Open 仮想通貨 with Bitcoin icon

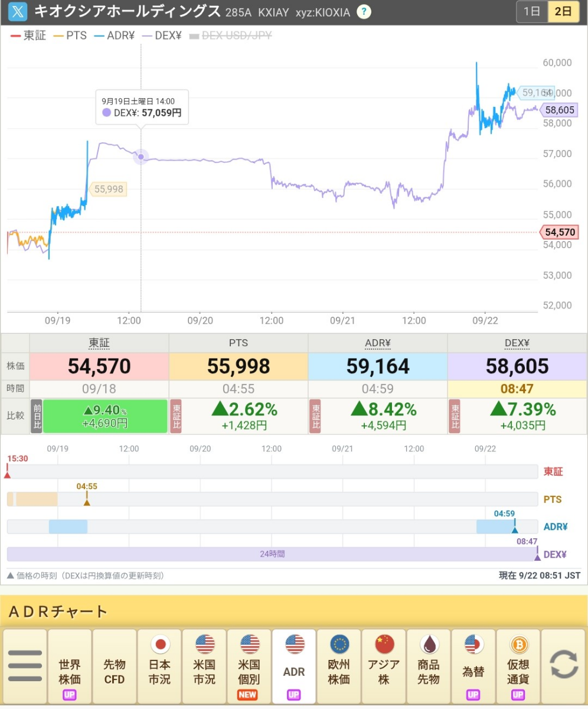pyautogui.click(x=518, y=666)
